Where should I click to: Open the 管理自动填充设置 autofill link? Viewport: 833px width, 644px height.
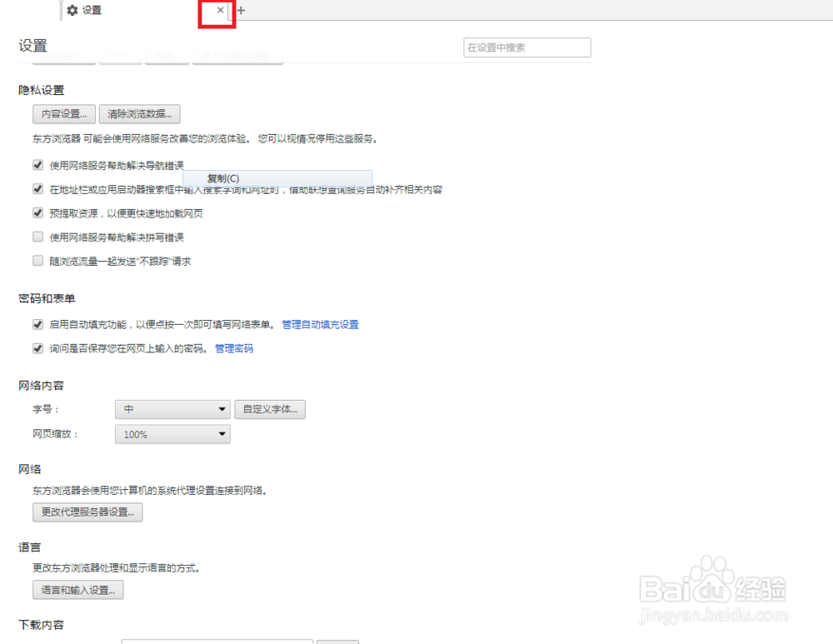click(320, 324)
